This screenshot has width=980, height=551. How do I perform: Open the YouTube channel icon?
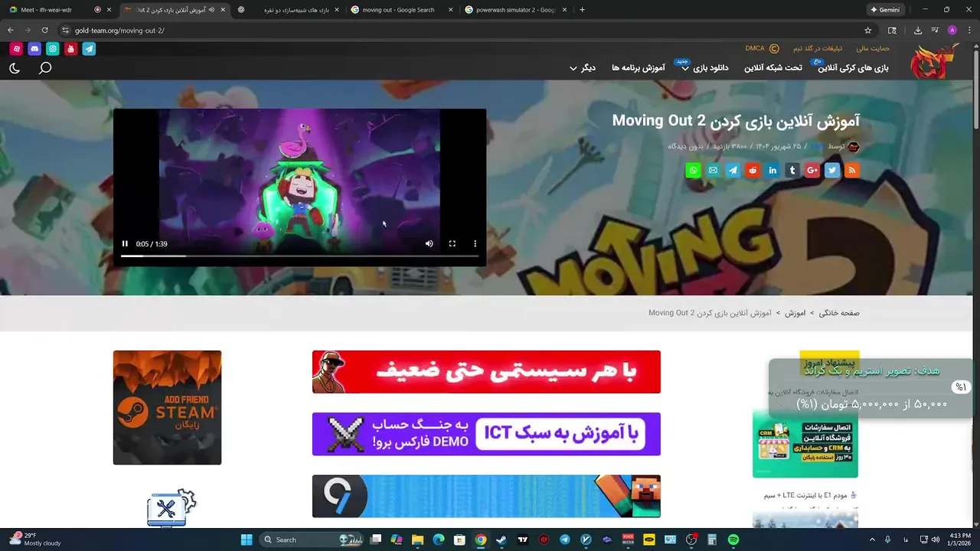pyautogui.click(x=70, y=49)
